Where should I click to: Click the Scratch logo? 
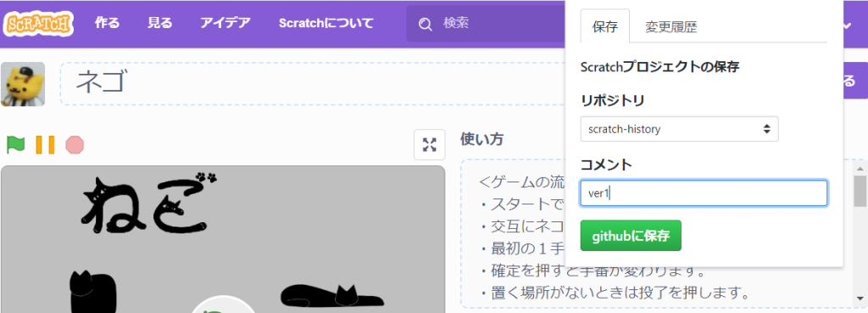pyautogui.click(x=38, y=24)
